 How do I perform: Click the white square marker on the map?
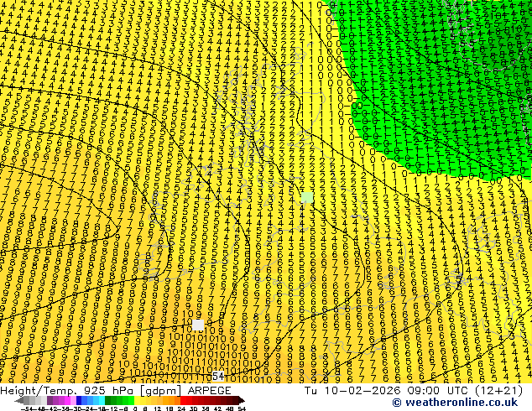tap(198, 325)
